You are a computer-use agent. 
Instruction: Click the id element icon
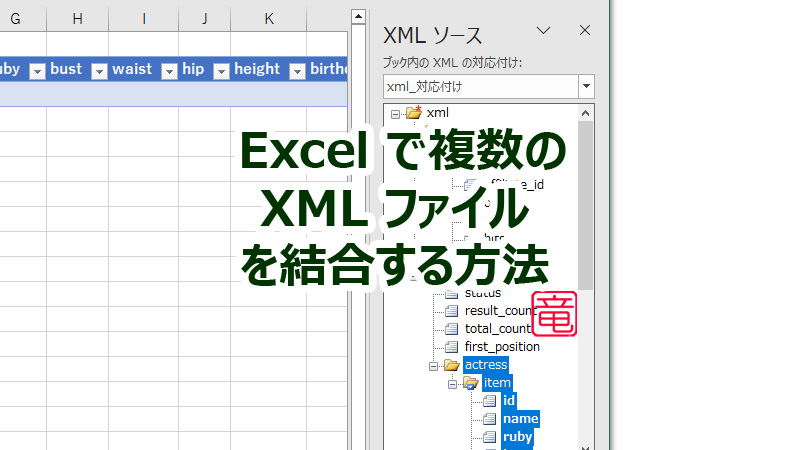pos(489,401)
